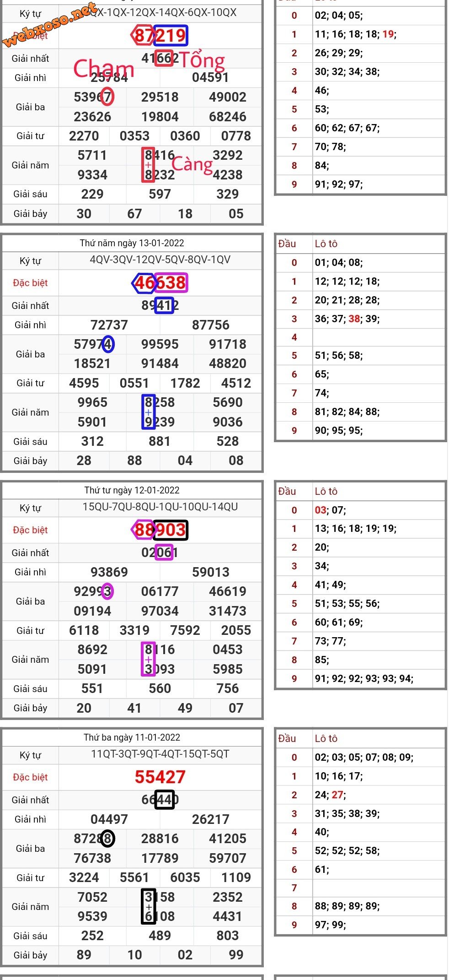This screenshot has width=449, height=980.
Task: Click the third prize number 68246
Action: (228, 117)
